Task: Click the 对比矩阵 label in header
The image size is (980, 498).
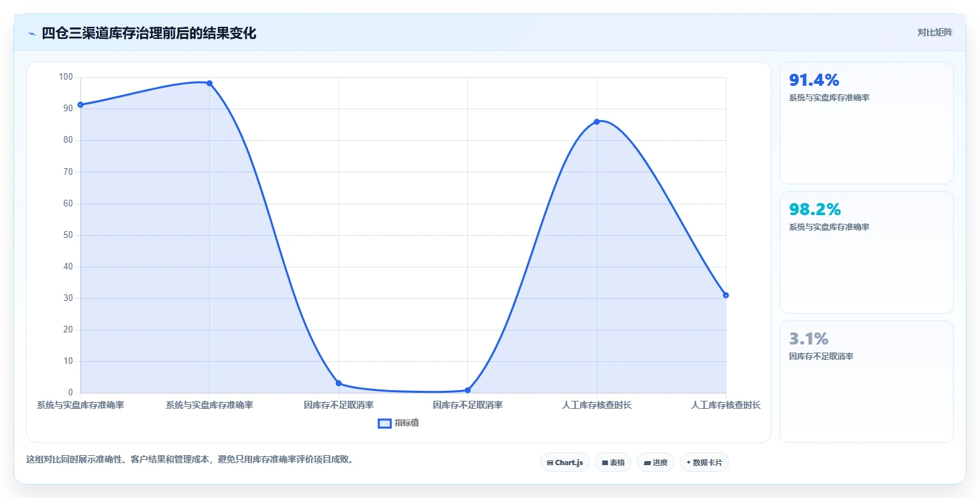Action: pos(935,33)
